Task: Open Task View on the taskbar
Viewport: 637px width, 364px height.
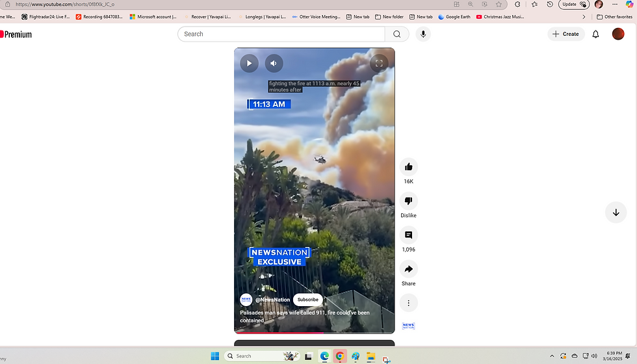Action: click(308, 356)
